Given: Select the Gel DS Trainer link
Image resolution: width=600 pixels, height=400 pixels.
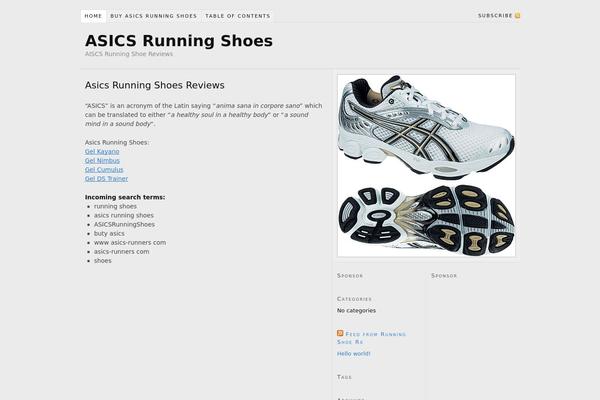Looking at the screenshot, I should click(x=106, y=178).
